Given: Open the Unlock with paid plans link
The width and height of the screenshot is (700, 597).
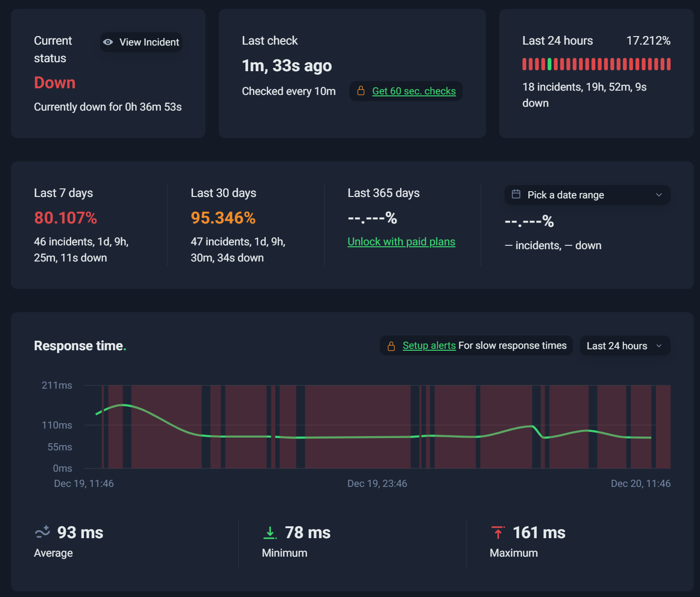Looking at the screenshot, I should click(x=401, y=242).
